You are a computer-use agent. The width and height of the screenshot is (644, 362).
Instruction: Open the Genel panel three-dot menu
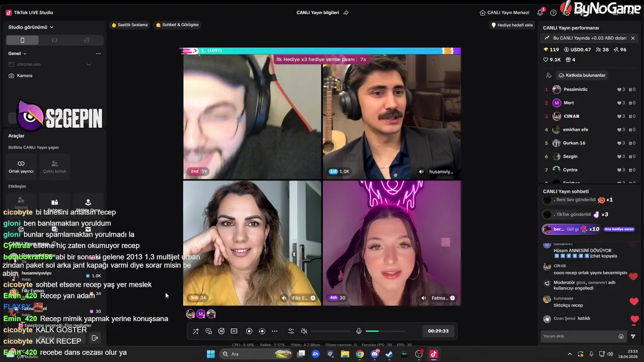[98, 53]
